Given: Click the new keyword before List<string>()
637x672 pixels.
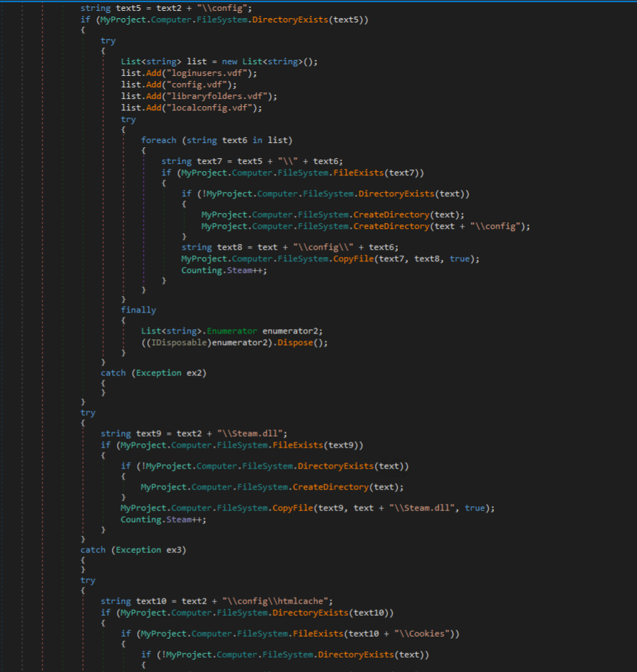Looking at the screenshot, I should click(230, 62).
